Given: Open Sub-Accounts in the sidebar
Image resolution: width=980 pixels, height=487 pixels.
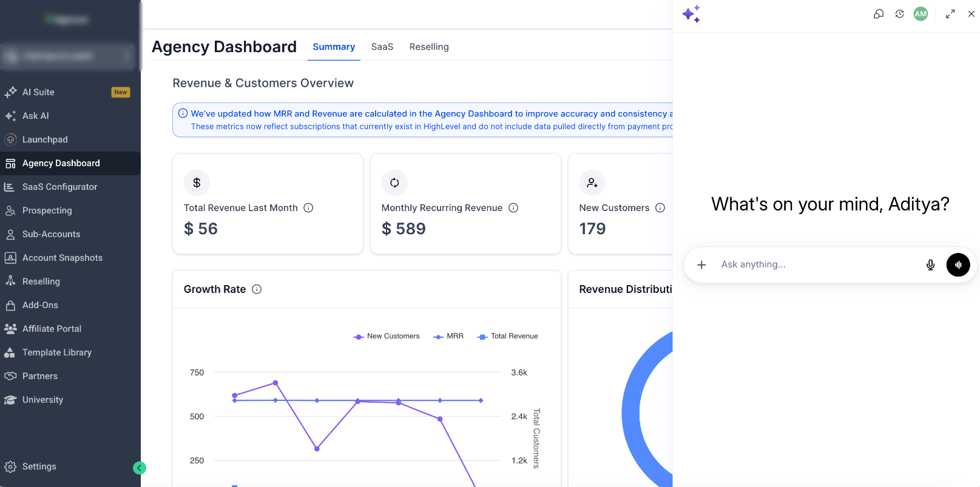Looking at the screenshot, I should point(70,234).
